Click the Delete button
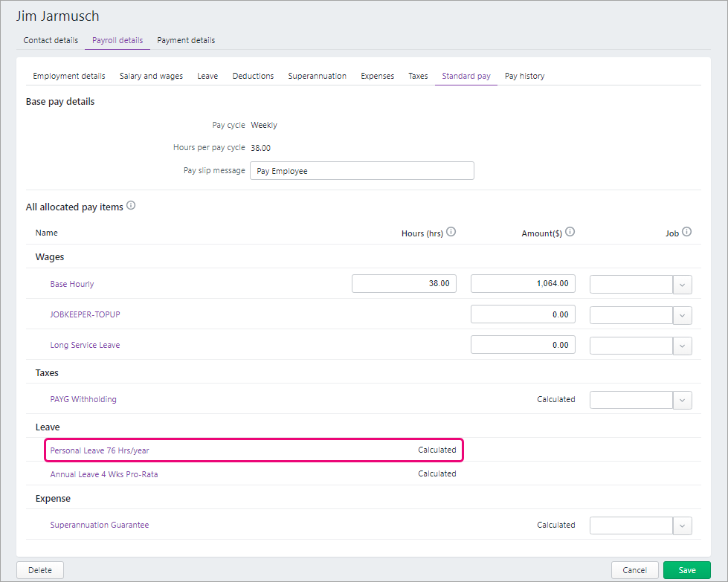 (40, 570)
